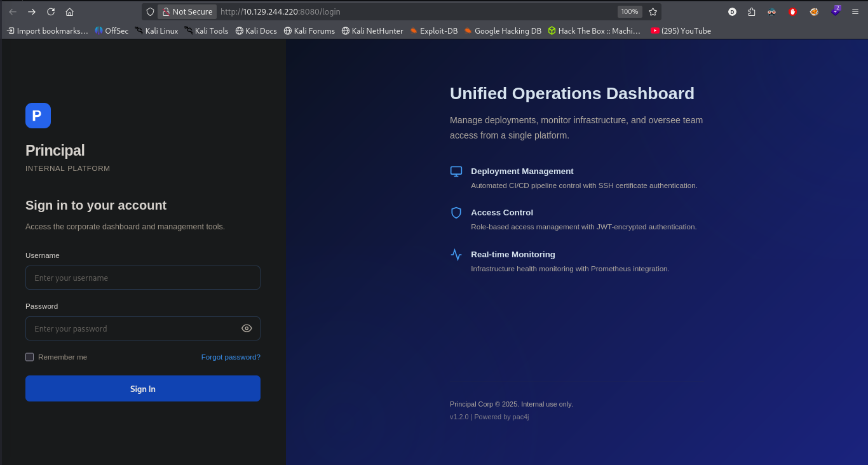Open the purple extension with badge 2
Image resolution: width=868 pixels, height=465 pixels.
pos(836,11)
